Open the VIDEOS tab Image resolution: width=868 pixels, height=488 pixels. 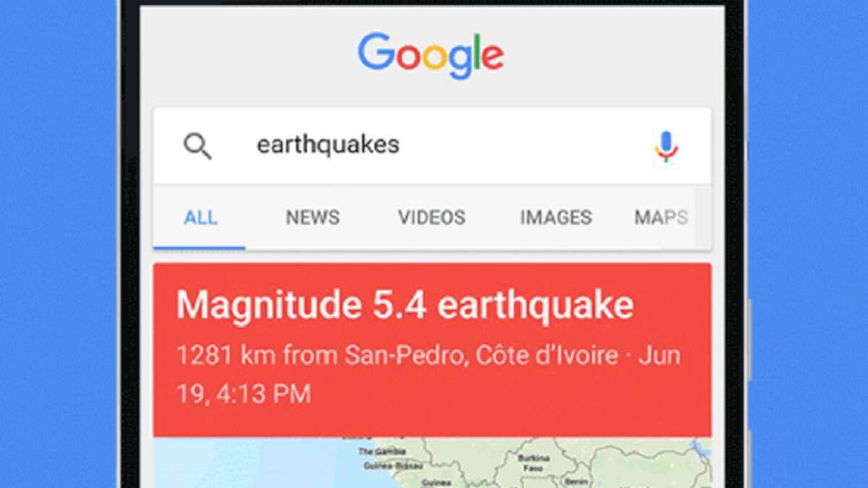pos(432,217)
